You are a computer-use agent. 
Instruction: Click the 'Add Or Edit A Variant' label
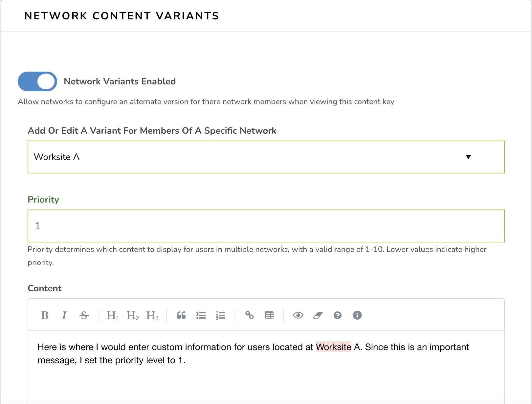click(152, 131)
